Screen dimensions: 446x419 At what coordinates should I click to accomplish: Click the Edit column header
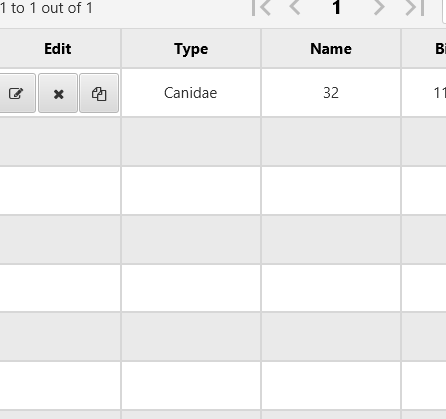[x=58, y=49]
